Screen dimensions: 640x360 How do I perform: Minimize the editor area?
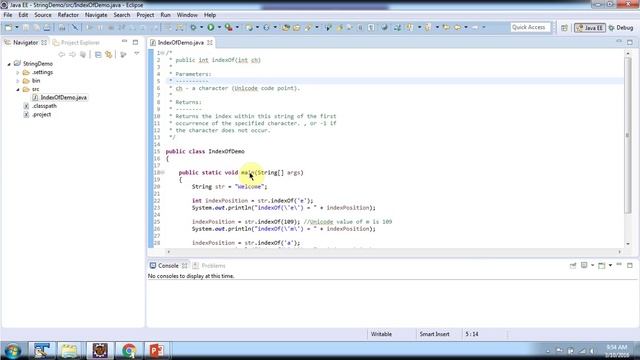pyautogui.click(x=619, y=42)
